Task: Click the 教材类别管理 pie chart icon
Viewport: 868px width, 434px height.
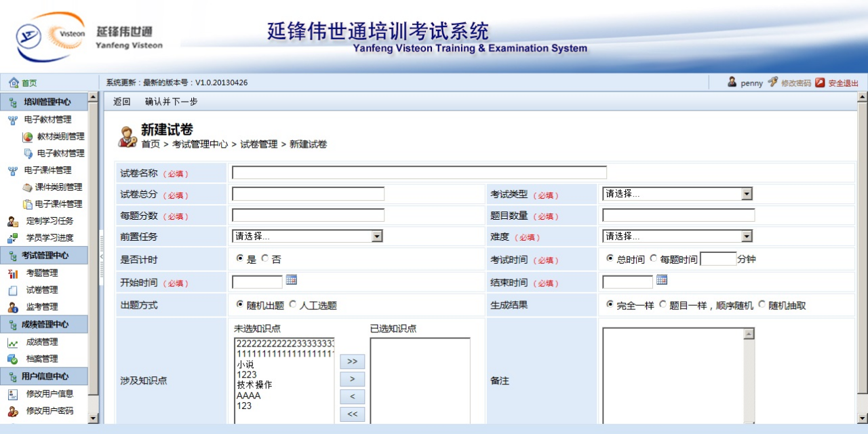Action: click(x=28, y=136)
